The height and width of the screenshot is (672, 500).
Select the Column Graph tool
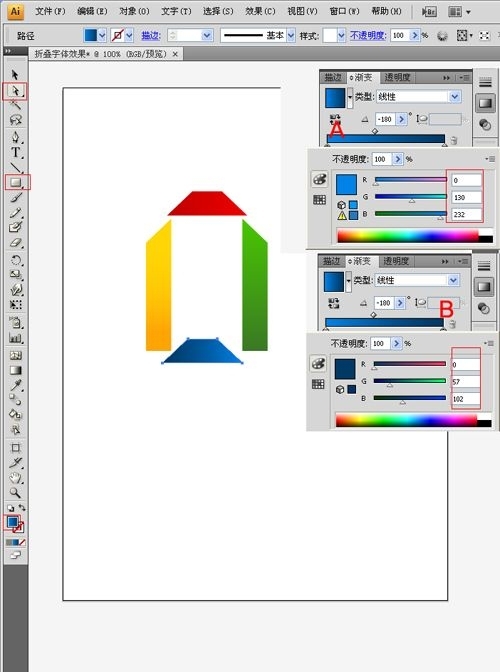tap(15, 338)
